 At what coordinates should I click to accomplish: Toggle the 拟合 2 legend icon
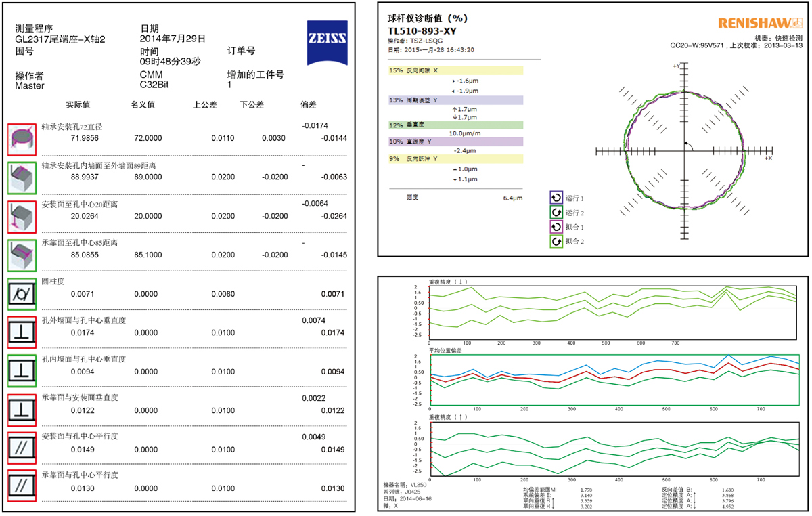(556, 241)
